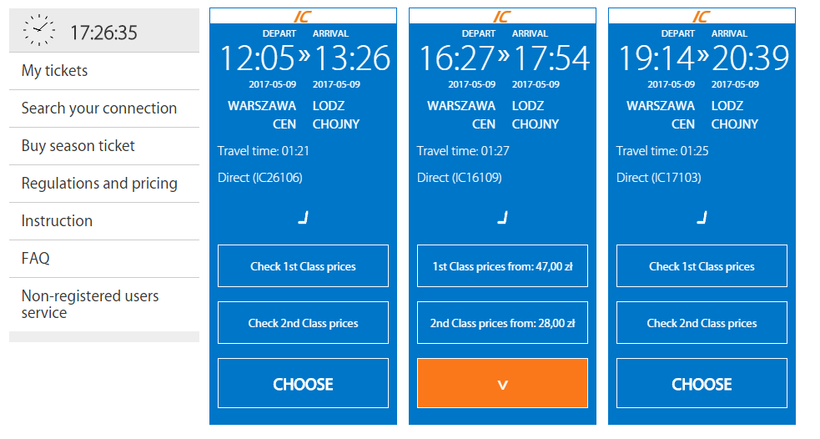Click the IC logo on the 16:27 train card
Image resolution: width=820 pixels, height=439 pixels.
click(x=502, y=17)
